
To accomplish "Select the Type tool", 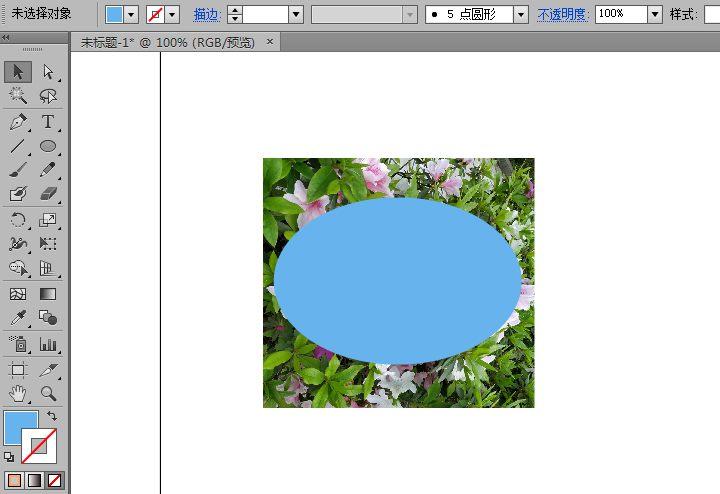I will [48, 122].
